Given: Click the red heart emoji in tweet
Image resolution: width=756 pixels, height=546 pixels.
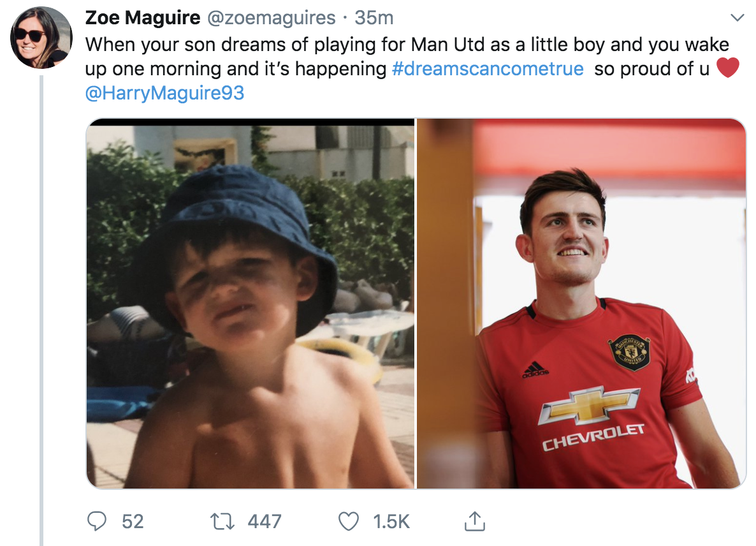Looking at the screenshot, I should tap(727, 68).
